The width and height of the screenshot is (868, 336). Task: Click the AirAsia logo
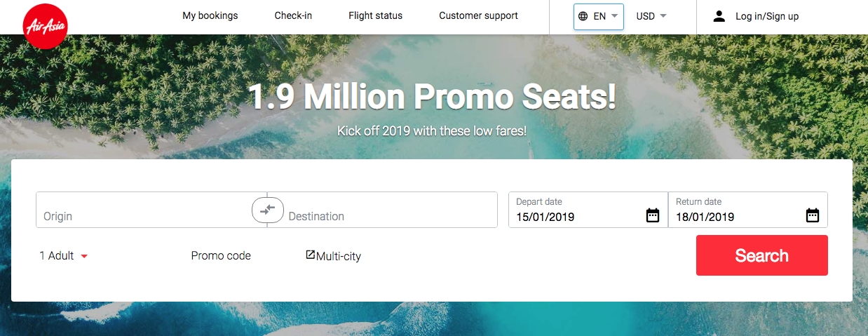coord(45,27)
